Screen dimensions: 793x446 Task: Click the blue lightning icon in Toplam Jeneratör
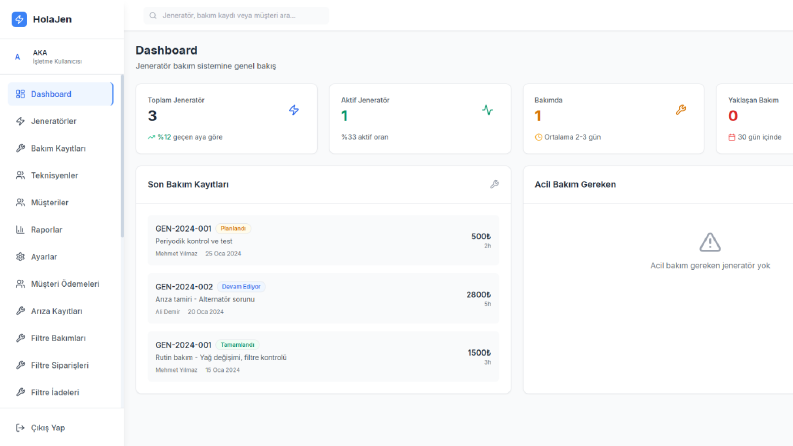click(x=294, y=110)
